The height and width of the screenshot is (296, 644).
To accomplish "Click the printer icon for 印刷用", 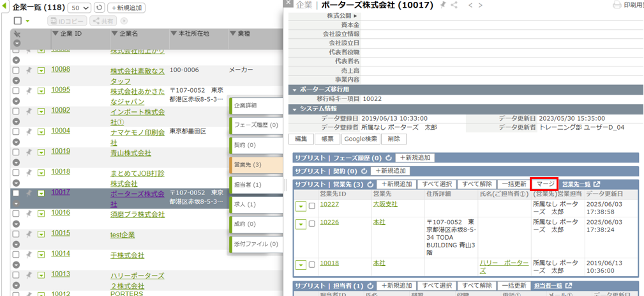I will (x=617, y=5).
